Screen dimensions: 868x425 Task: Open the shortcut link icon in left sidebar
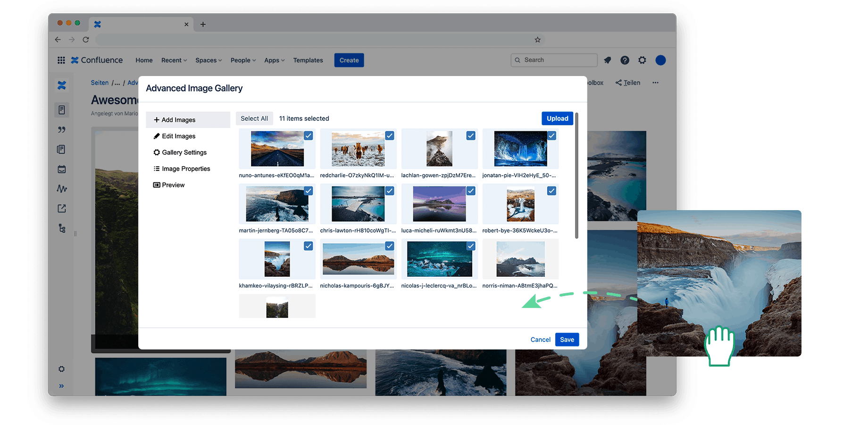pos(62,208)
